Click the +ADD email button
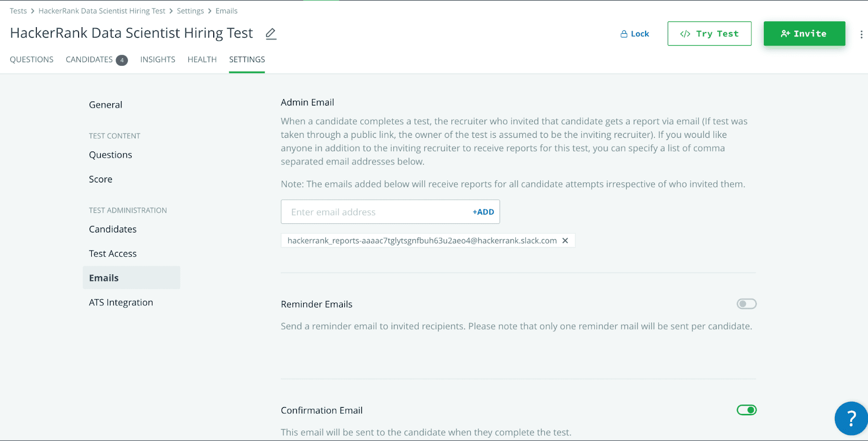 pyautogui.click(x=483, y=212)
